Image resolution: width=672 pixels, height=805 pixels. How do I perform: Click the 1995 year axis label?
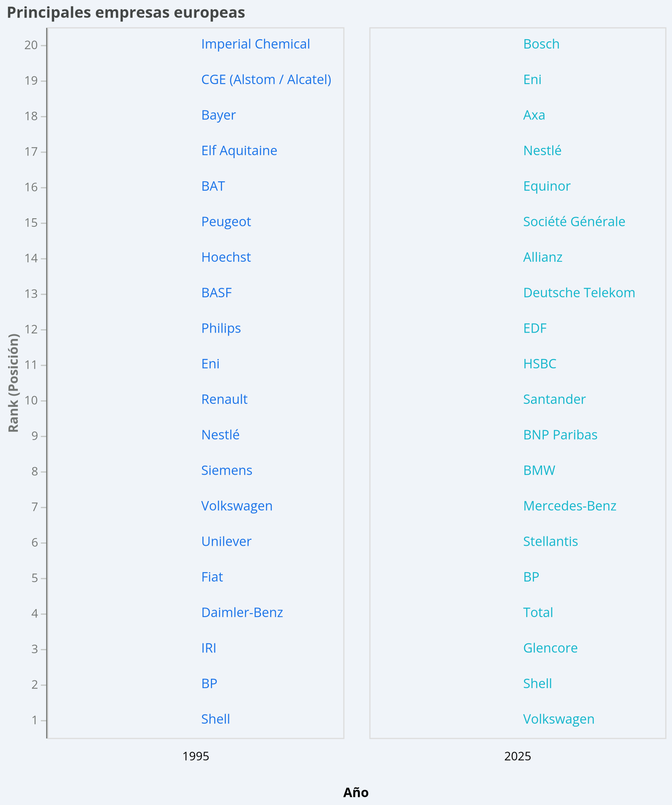[196, 756]
